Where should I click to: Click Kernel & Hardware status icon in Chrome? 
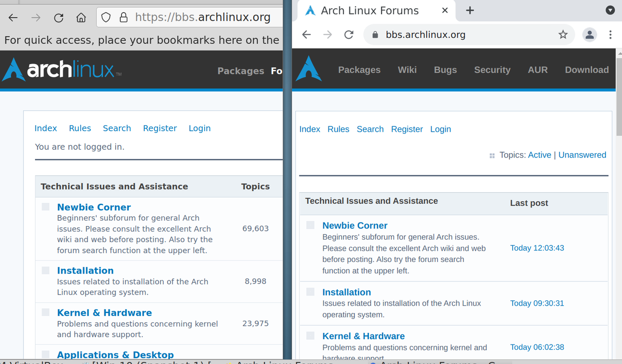point(310,335)
